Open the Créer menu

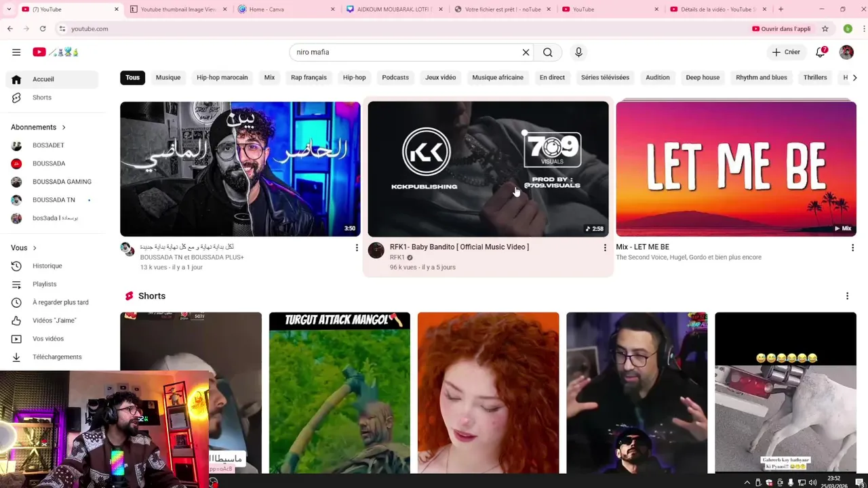pos(787,52)
